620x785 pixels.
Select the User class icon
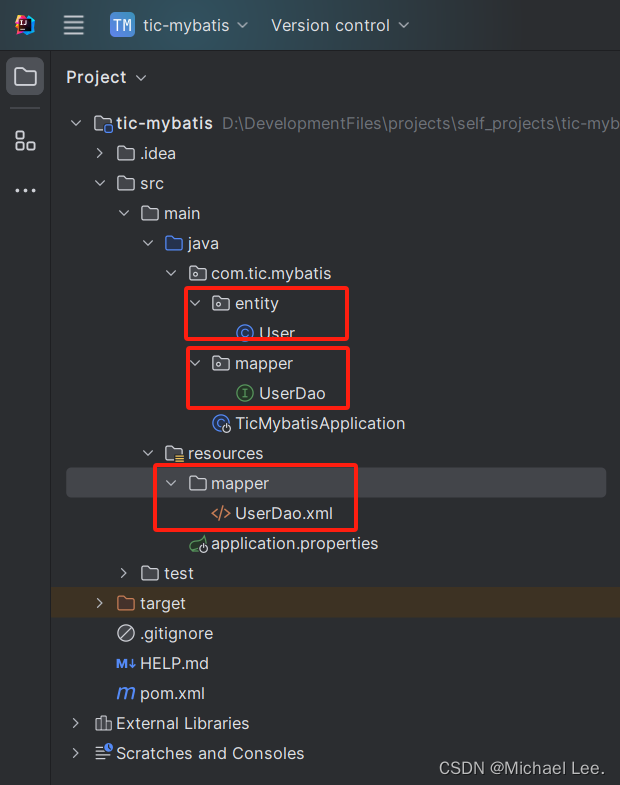coord(245,333)
